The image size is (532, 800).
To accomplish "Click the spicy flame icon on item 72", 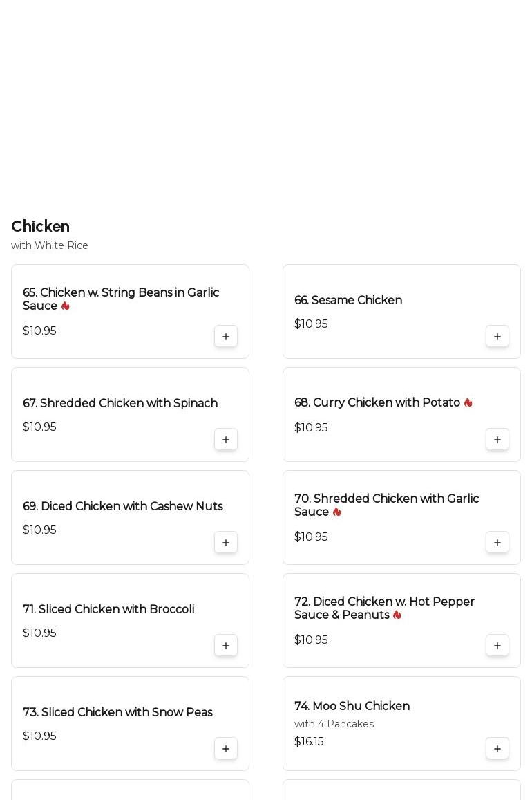I will 397,615.
